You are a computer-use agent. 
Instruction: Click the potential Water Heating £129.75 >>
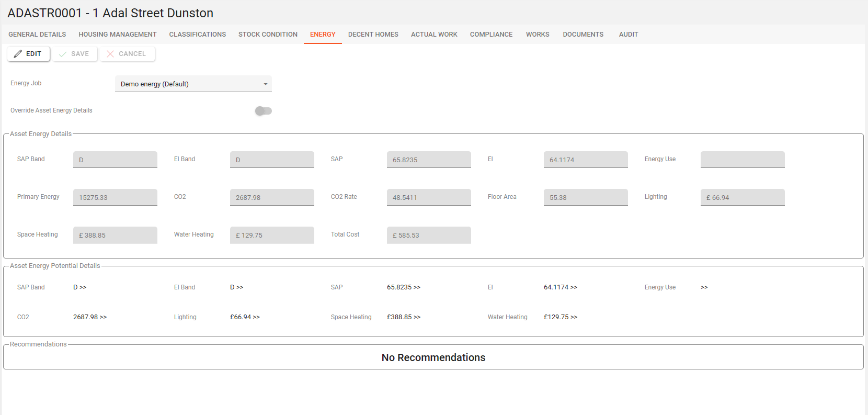561,317
